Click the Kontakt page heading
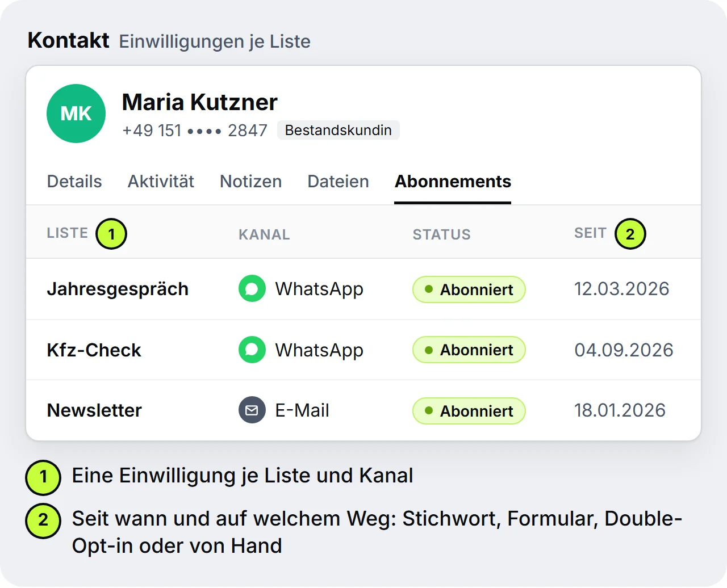The image size is (727, 588). click(68, 40)
